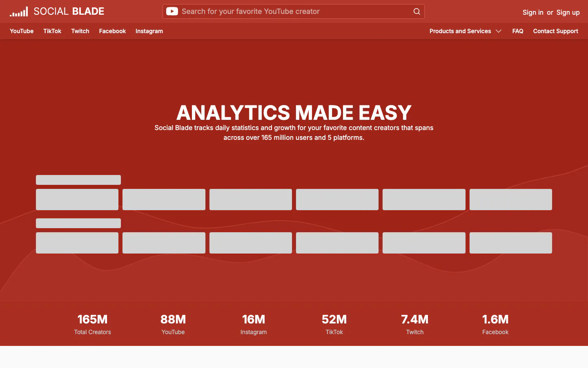Click the 1.6M Facebook stat
This screenshot has height=368, width=588.
pos(495,324)
